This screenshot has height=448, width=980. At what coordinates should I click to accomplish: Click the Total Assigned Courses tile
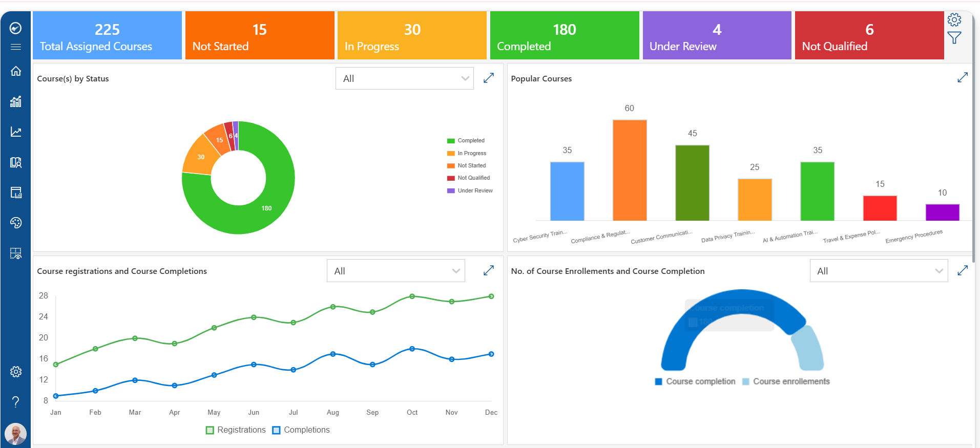click(x=108, y=35)
